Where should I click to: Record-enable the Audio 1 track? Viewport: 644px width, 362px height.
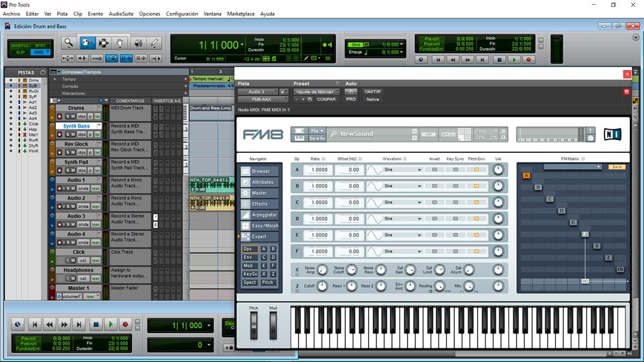(60, 188)
